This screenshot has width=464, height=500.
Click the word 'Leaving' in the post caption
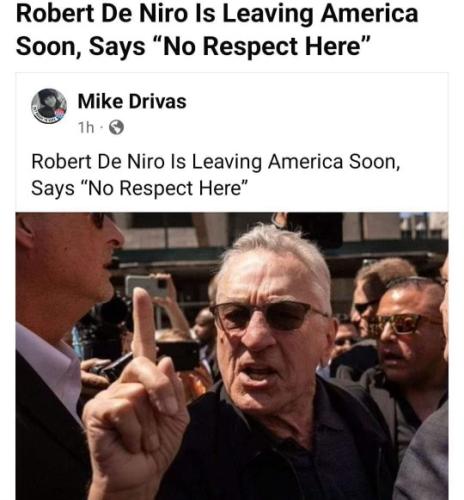click(x=226, y=162)
